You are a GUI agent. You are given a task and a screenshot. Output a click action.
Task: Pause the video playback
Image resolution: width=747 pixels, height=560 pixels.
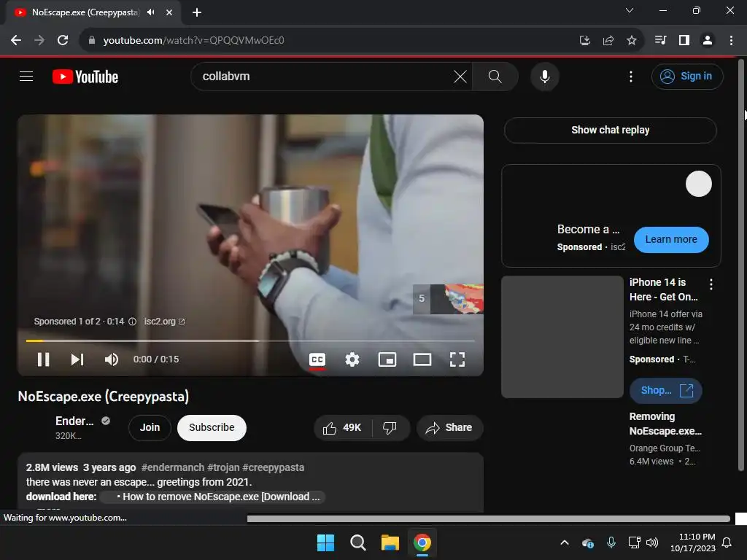pos(43,359)
